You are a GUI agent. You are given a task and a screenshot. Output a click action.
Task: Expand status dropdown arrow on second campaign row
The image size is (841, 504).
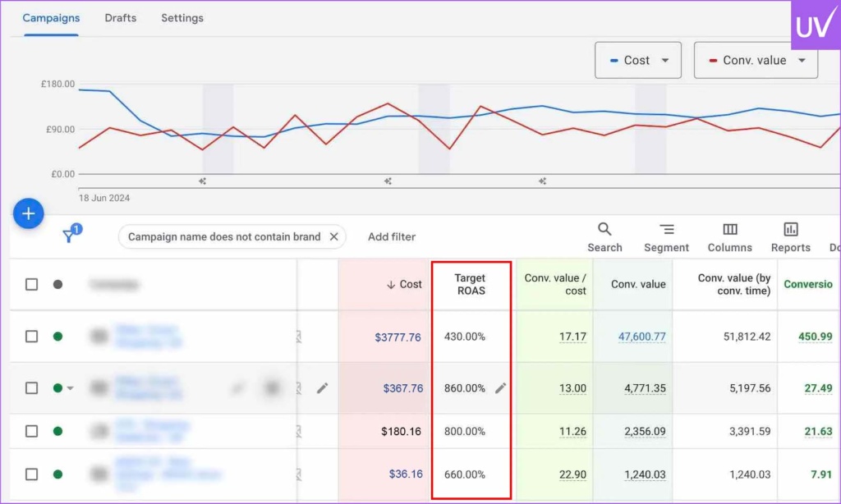click(x=70, y=388)
